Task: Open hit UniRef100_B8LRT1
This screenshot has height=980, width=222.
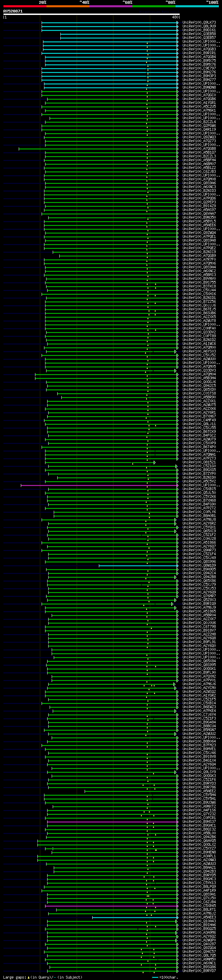Action: tap(199, 910)
